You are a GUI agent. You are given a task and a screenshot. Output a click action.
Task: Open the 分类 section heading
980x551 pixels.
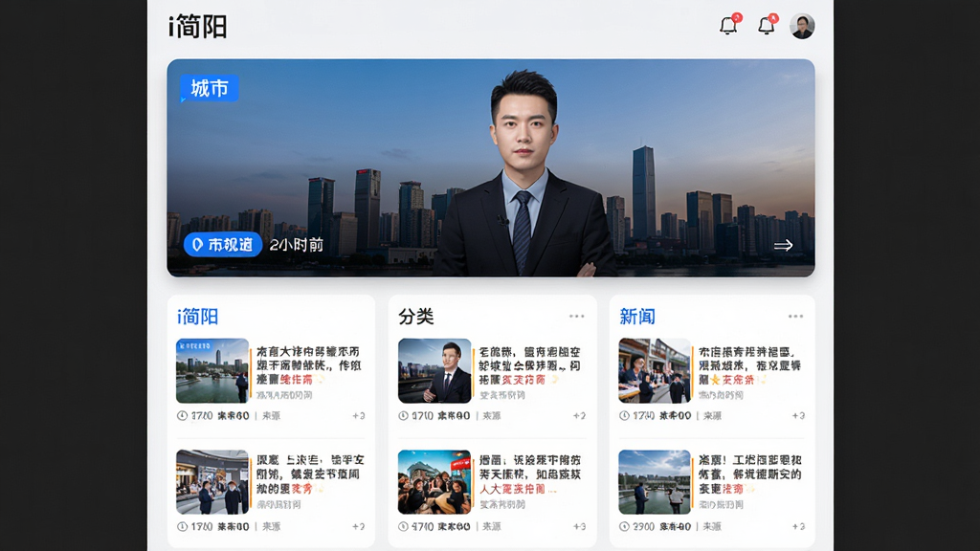tap(415, 317)
